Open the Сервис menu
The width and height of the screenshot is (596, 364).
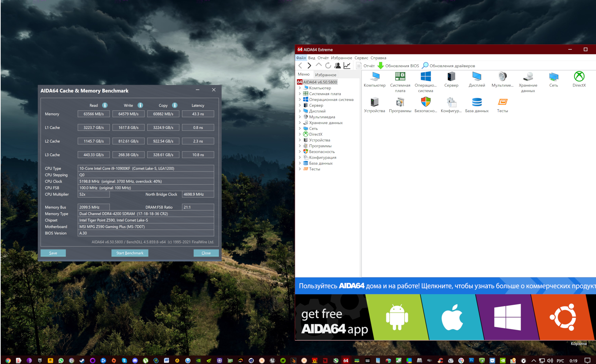pyautogui.click(x=361, y=58)
